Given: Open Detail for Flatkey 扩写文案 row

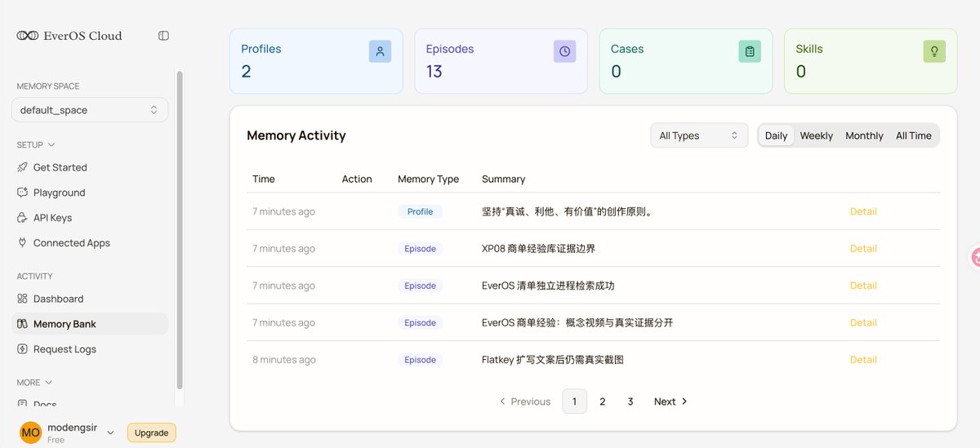Looking at the screenshot, I should (x=863, y=360).
